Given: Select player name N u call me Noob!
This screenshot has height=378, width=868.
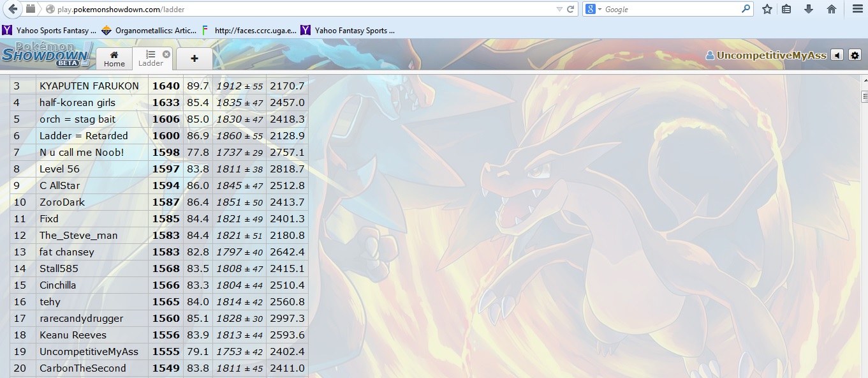Looking at the screenshot, I should coord(82,152).
